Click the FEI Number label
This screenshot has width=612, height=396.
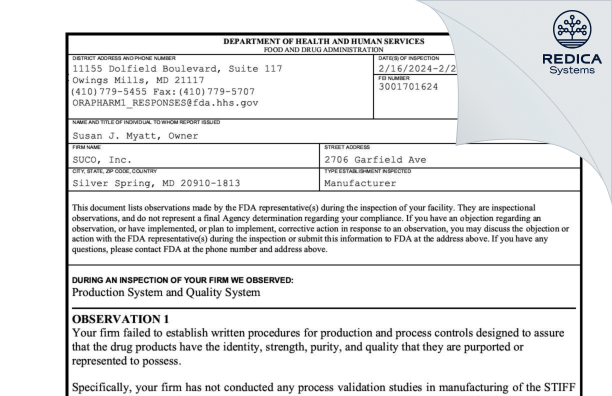[394, 78]
